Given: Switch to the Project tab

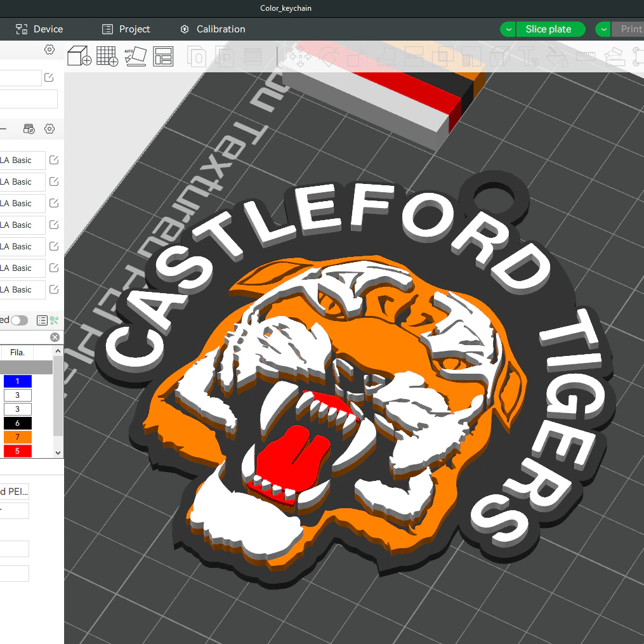Looking at the screenshot, I should click(x=126, y=29).
